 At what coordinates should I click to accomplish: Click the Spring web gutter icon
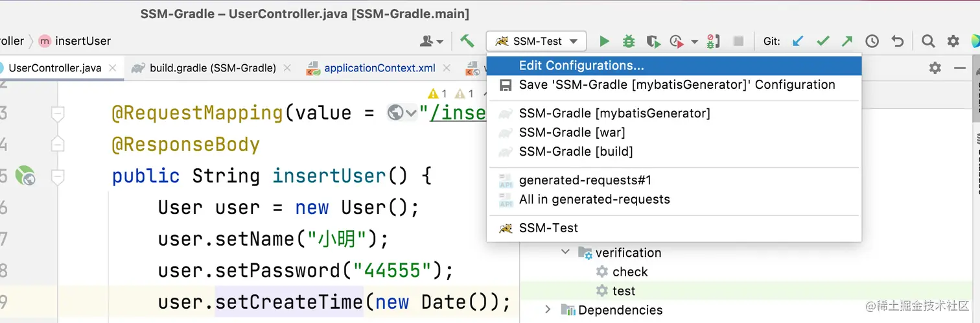[25, 175]
